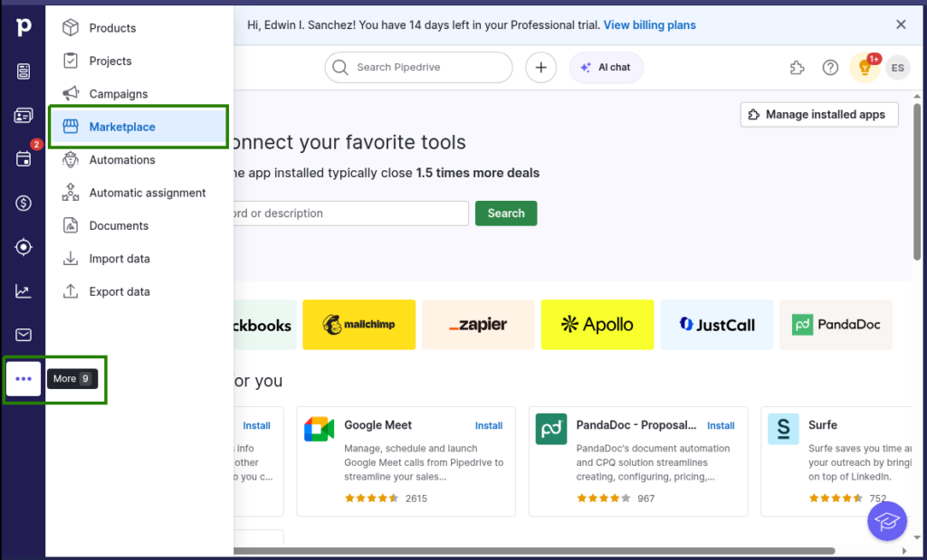Screen dimensions: 927x560
Task: Click the vertical page scrollbar
Action: [917, 181]
